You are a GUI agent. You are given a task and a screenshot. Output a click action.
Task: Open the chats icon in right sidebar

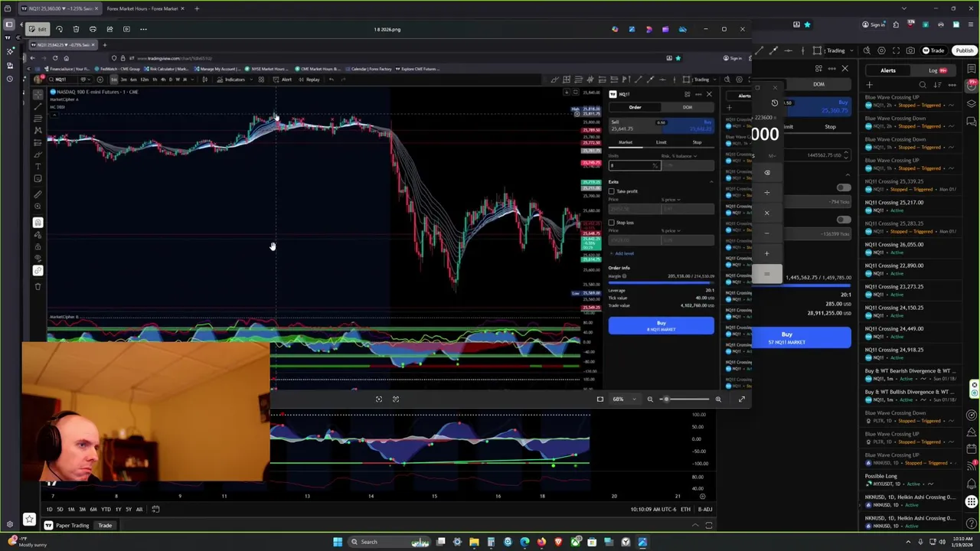click(971, 121)
